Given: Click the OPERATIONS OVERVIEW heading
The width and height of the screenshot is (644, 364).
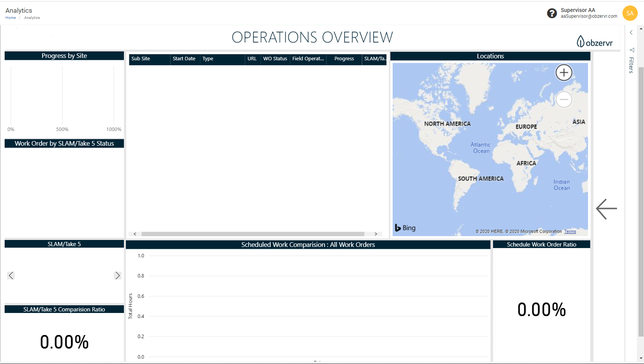Looking at the screenshot, I should tap(312, 37).
